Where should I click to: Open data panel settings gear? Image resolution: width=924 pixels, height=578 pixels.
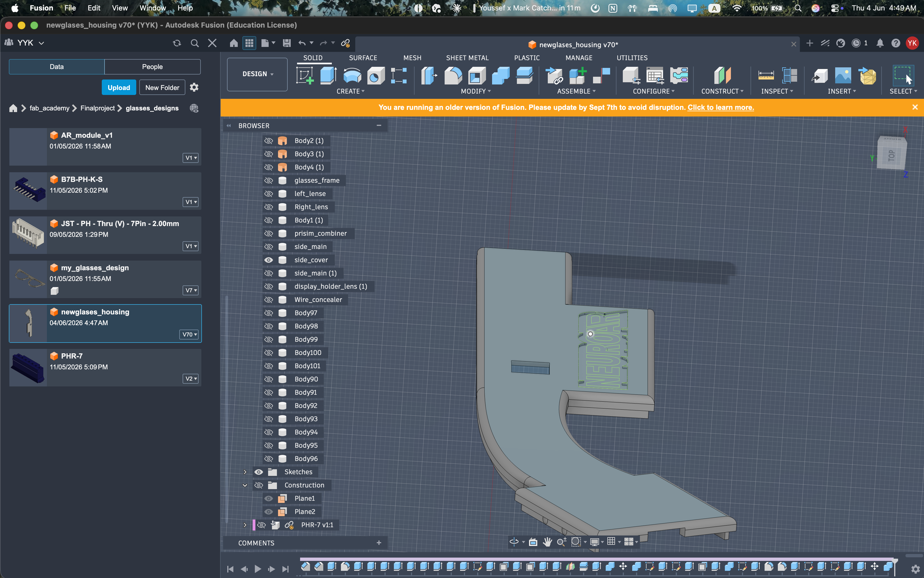(194, 88)
